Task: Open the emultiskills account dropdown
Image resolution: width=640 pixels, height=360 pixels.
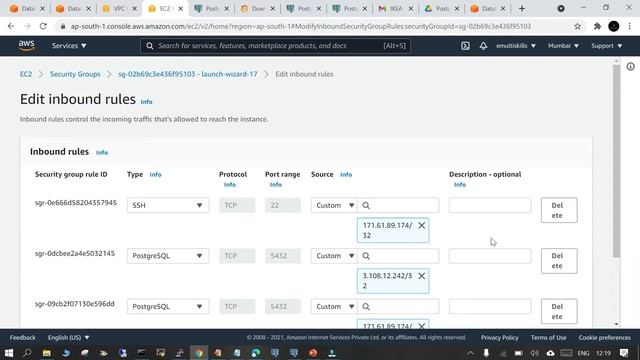Action: [516, 46]
